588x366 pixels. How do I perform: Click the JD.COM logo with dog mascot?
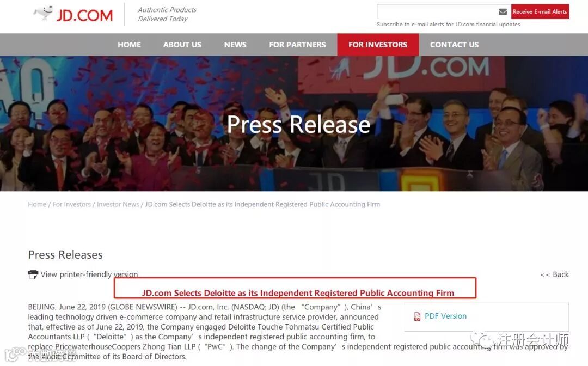(x=73, y=14)
